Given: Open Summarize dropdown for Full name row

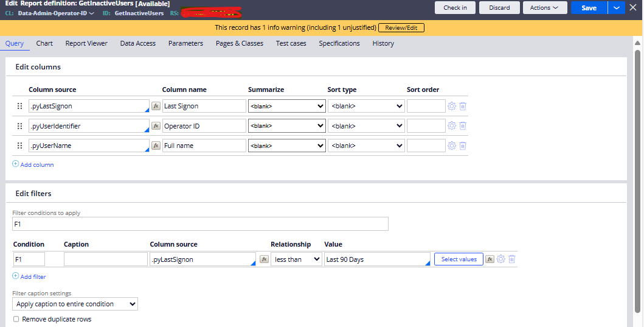Looking at the screenshot, I should [x=286, y=146].
